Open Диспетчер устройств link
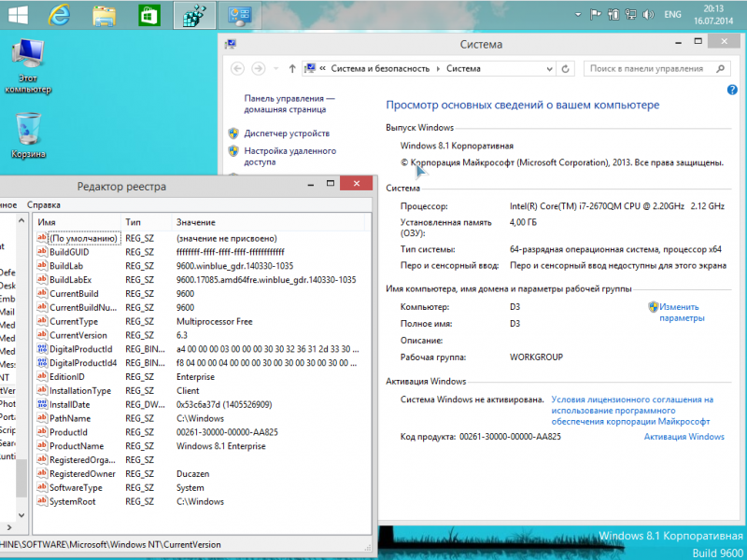Image resolution: width=747 pixels, height=560 pixels. tap(287, 133)
